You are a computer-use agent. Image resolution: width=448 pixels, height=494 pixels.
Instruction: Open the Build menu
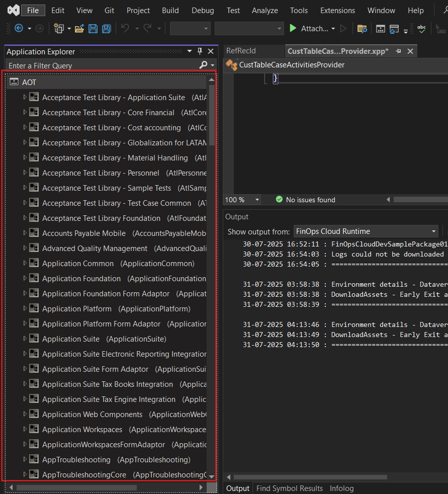point(170,11)
